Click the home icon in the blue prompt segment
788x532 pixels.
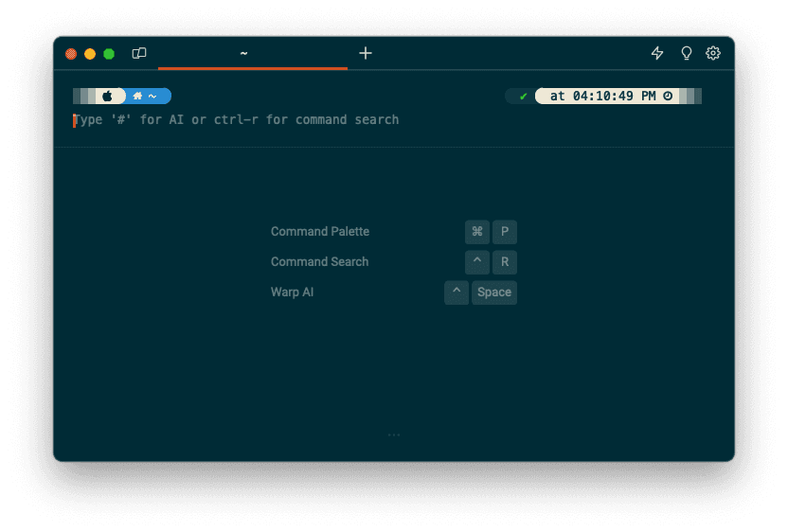(137, 96)
